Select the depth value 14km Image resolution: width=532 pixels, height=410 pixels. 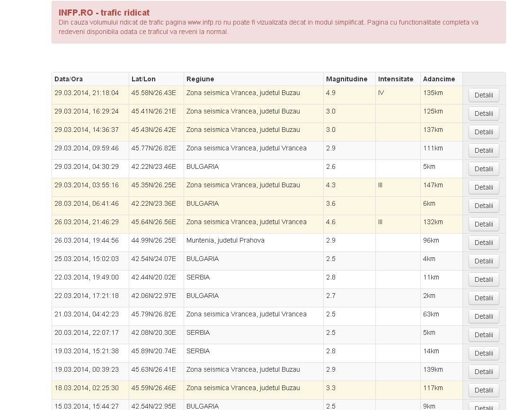click(x=431, y=351)
